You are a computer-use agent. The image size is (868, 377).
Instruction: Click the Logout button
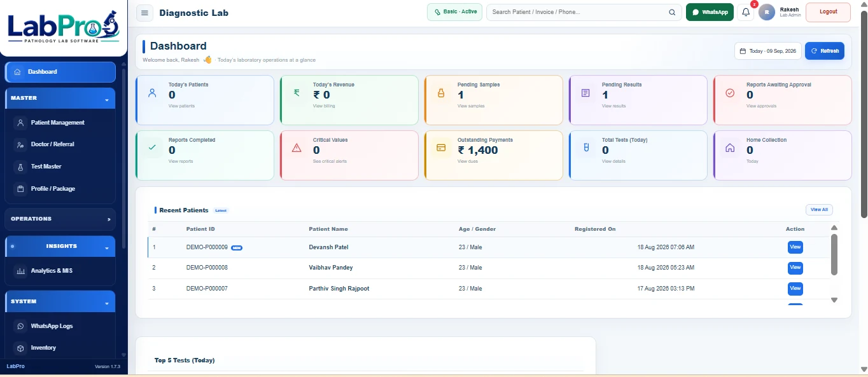coord(828,12)
